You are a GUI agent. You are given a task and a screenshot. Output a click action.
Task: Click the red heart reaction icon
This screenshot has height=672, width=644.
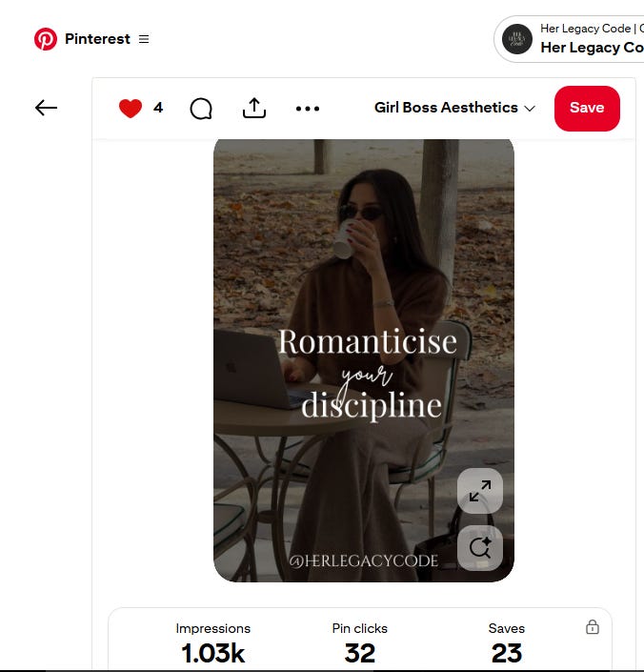(x=131, y=108)
